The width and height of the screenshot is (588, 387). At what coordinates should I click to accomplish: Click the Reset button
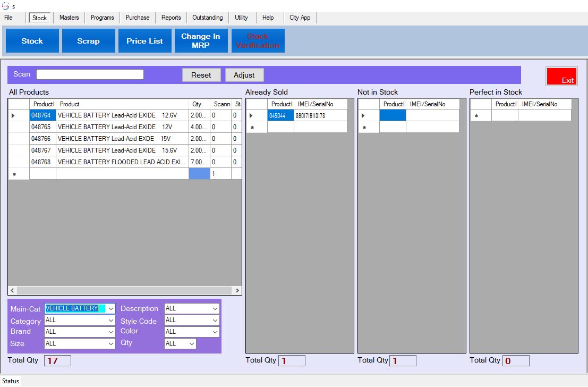click(201, 75)
